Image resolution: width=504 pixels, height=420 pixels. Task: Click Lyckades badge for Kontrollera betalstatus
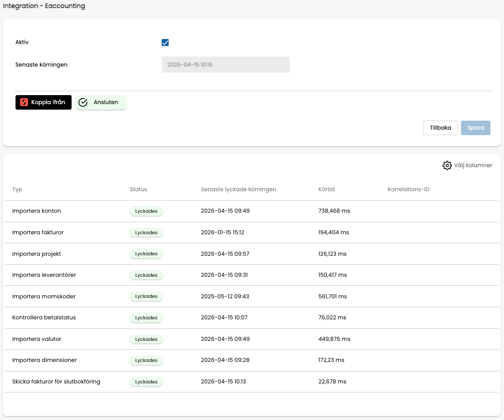(x=146, y=318)
